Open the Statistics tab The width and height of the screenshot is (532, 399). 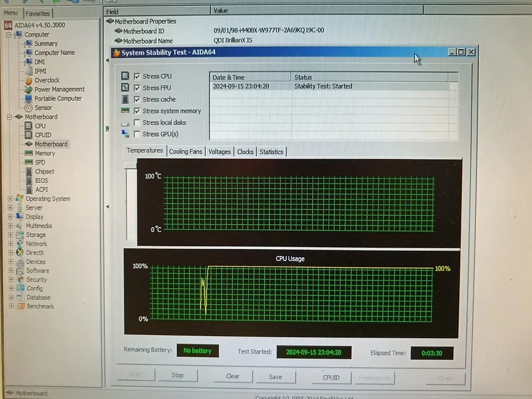271,152
